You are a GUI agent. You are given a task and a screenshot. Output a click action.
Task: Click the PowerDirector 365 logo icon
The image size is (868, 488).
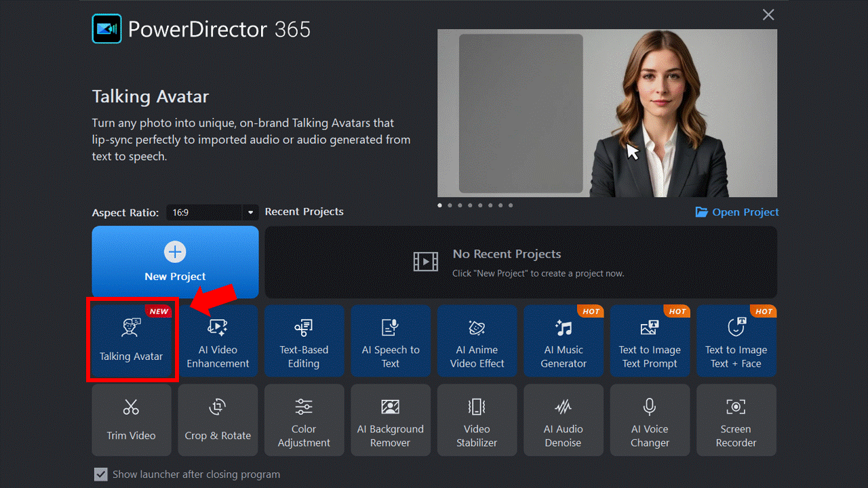coord(106,29)
